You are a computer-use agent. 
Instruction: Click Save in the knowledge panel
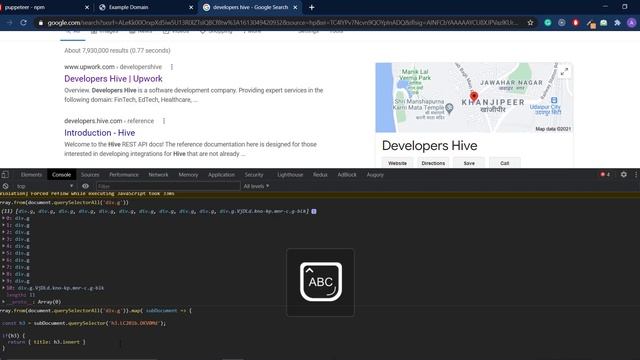point(469,163)
